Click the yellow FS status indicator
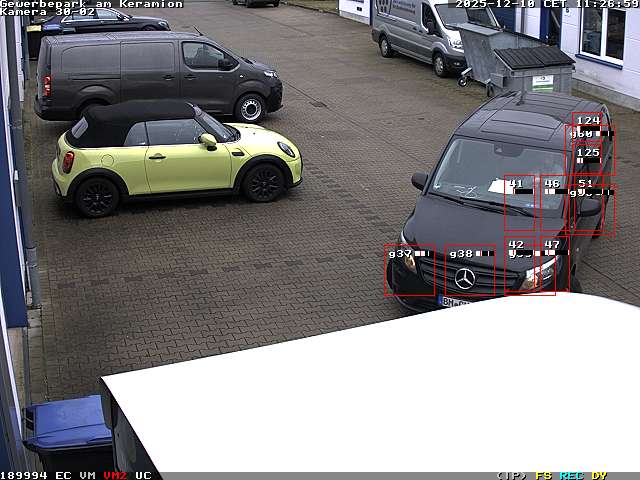The image size is (640, 480). [x=544, y=475]
